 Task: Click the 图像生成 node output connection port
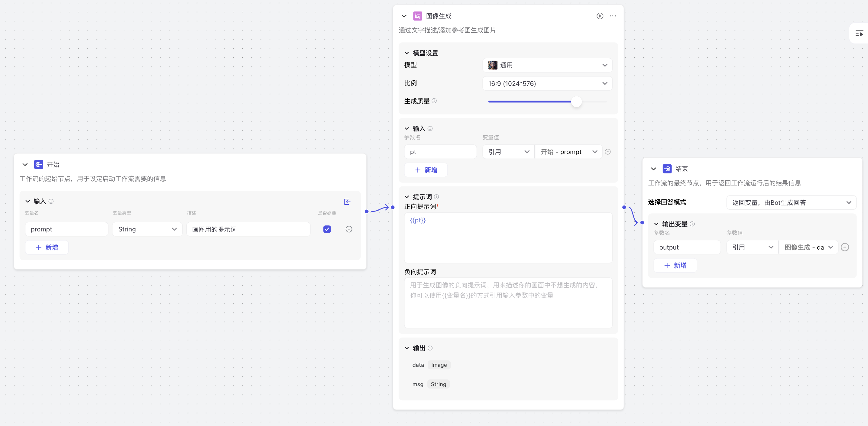[624, 207]
